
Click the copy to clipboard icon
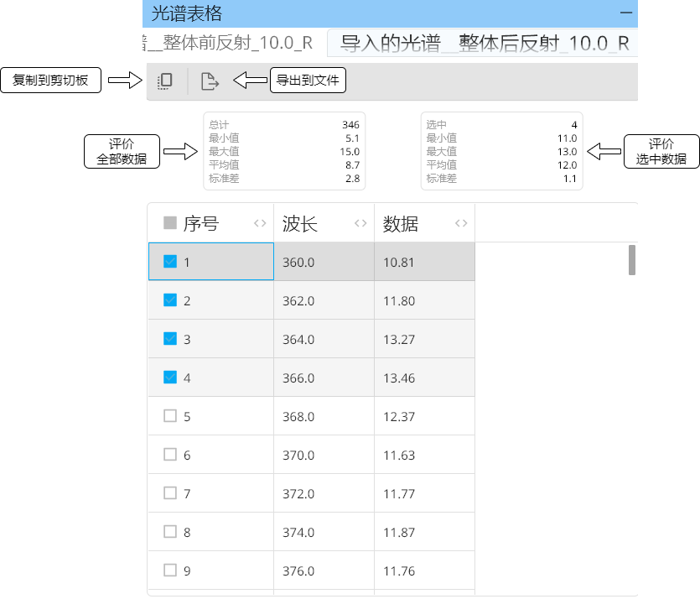pos(165,81)
